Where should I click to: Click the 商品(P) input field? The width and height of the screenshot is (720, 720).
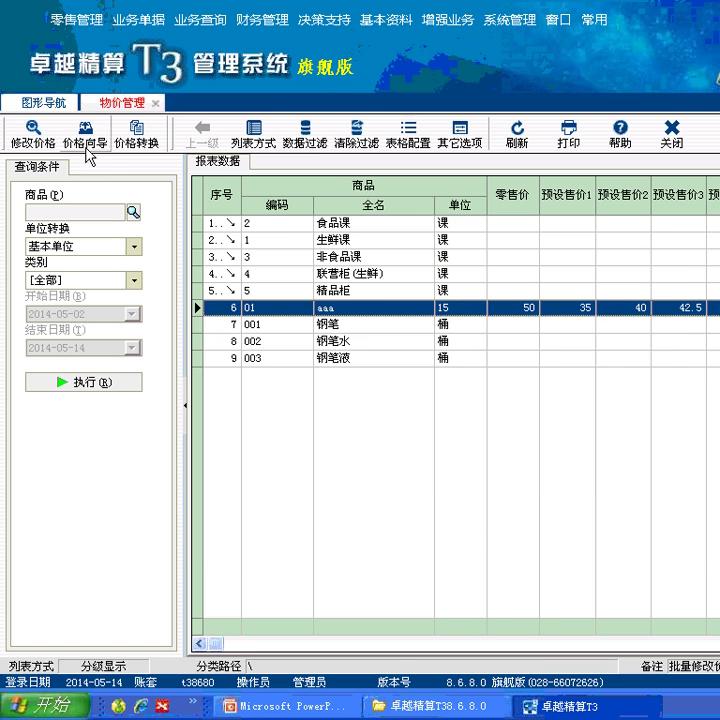75,212
